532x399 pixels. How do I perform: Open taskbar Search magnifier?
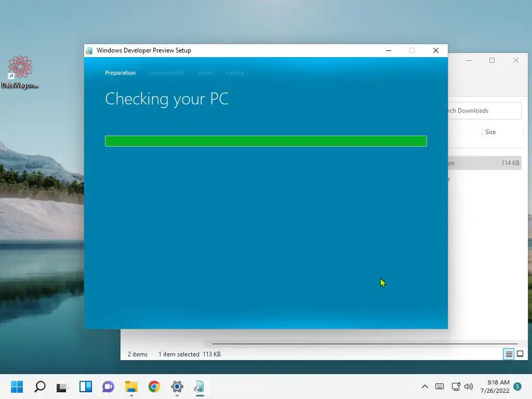(39, 387)
